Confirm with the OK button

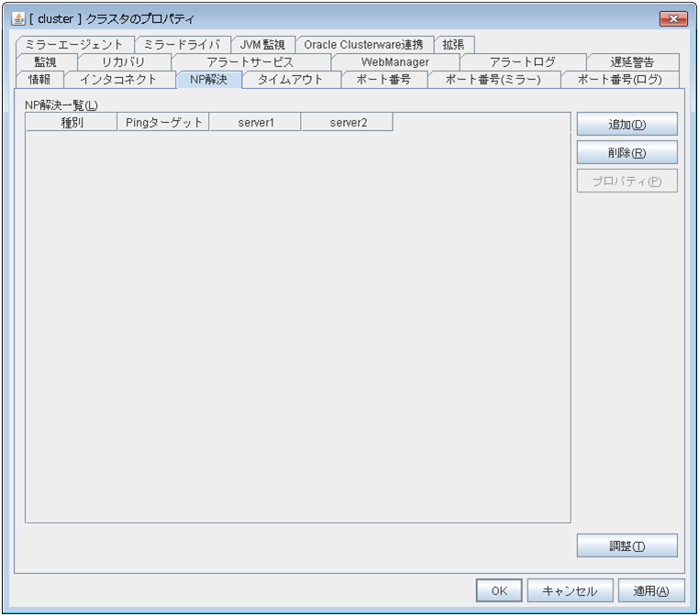[x=499, y=591]
